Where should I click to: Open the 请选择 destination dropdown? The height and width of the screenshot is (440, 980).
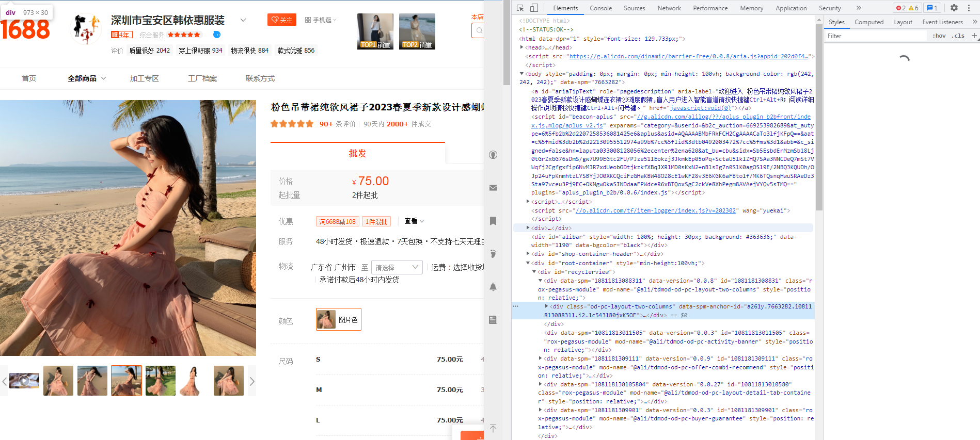coord(397,267)
